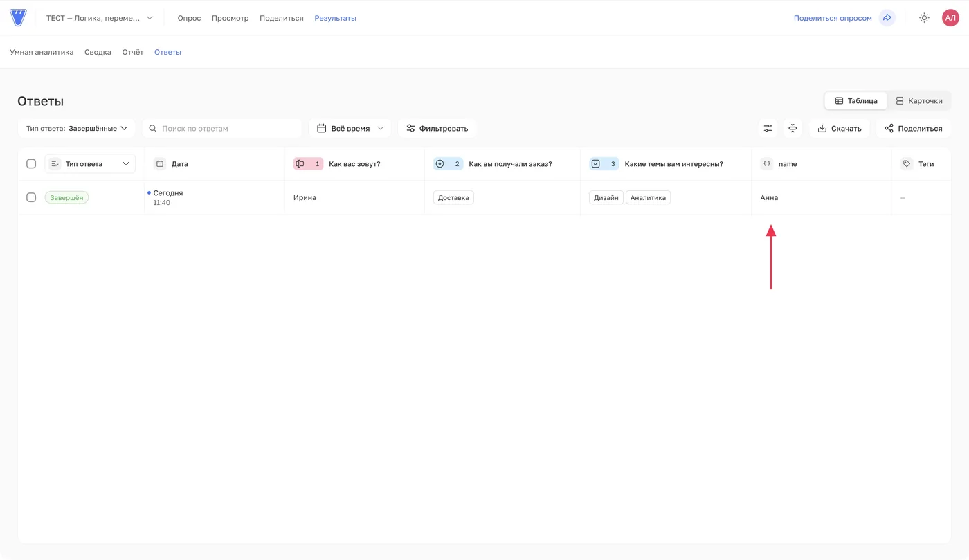Click the Завершён status badge
Viewport: 969px width, 560px height.
[x=66, y=197]
